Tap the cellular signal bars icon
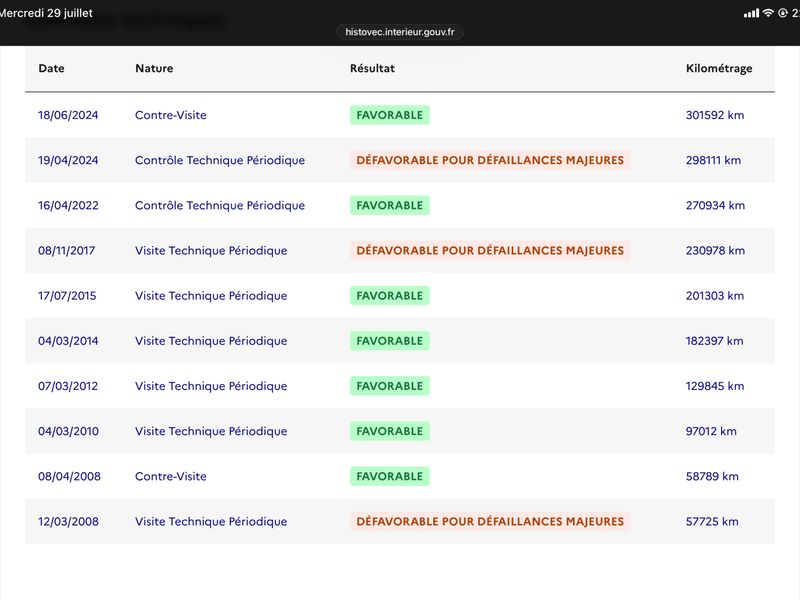 (x=752, y=13)
